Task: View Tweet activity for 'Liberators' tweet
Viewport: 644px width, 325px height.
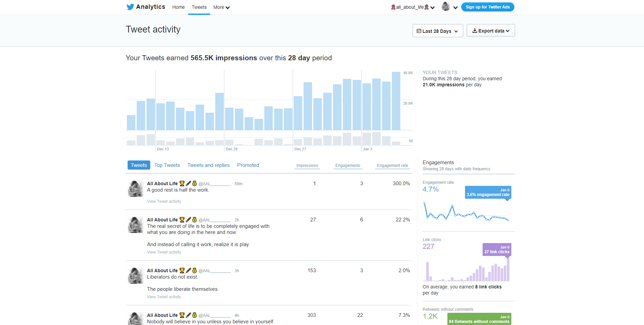Action: (164, 297)
